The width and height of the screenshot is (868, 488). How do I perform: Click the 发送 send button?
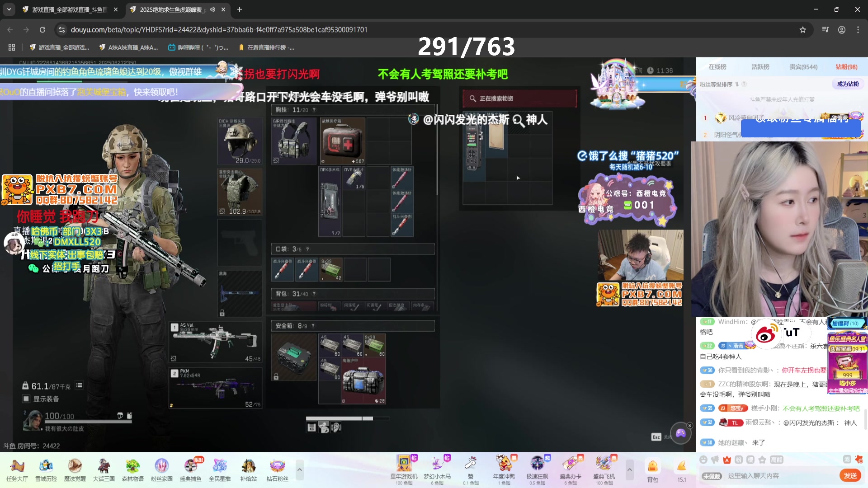click(850, 475)
